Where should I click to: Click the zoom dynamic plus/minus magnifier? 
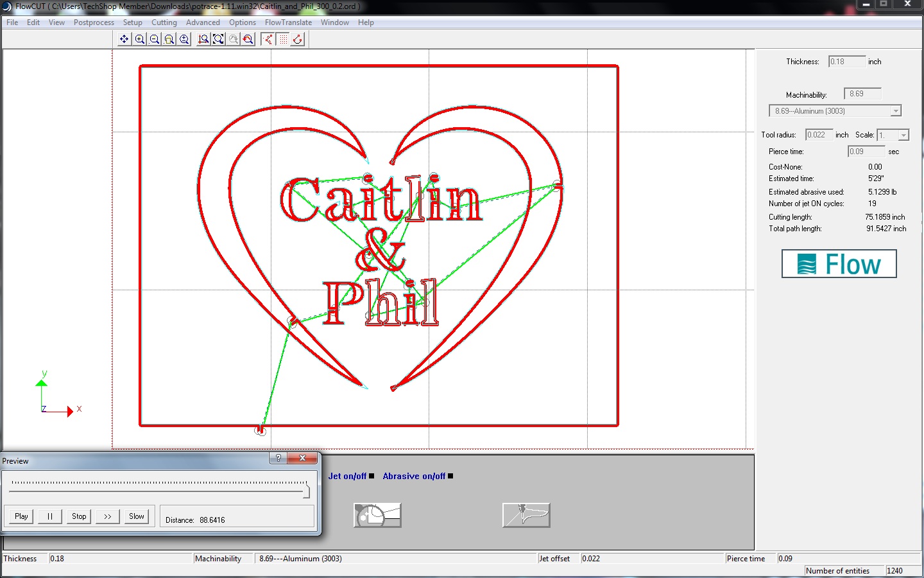184,39
